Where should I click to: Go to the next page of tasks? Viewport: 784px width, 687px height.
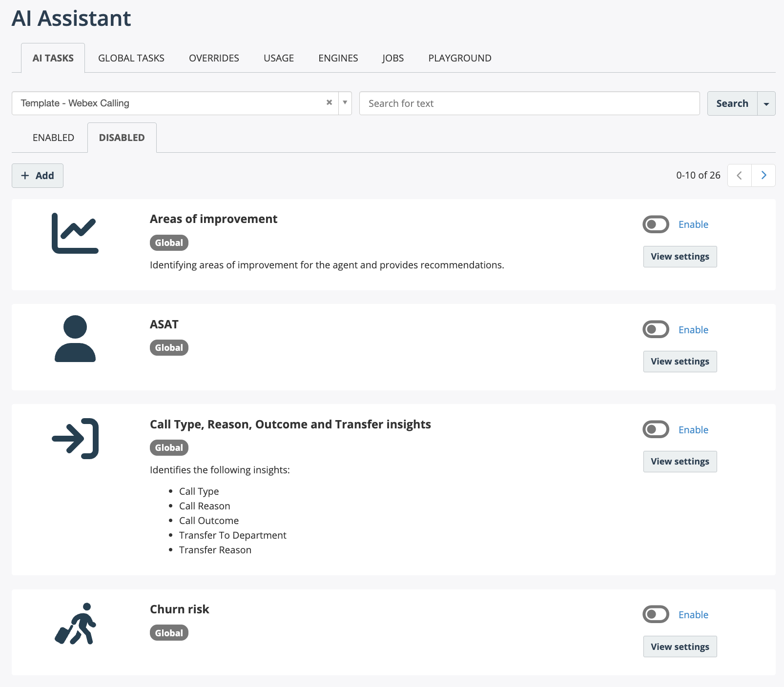(763, 175)
